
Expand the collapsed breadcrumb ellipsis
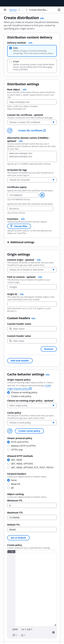point(23,10)
